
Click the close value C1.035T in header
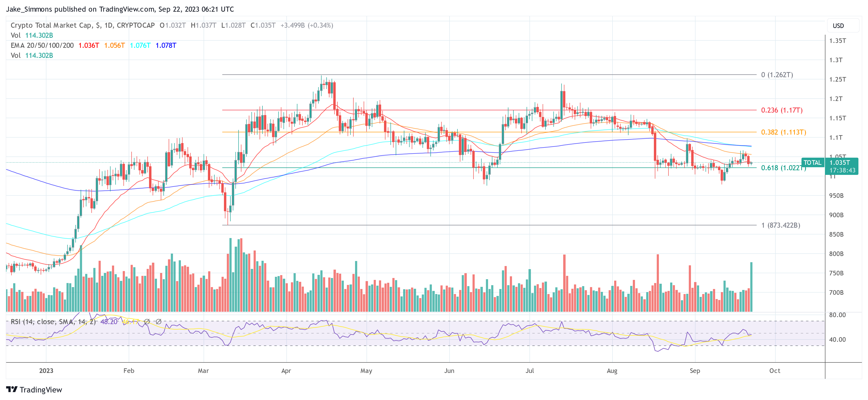263,25
